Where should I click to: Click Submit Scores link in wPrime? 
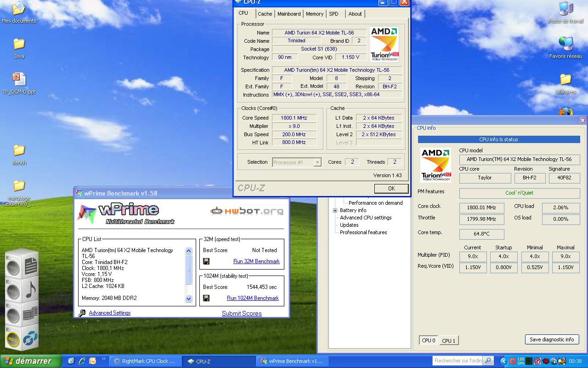coord(242,313)
